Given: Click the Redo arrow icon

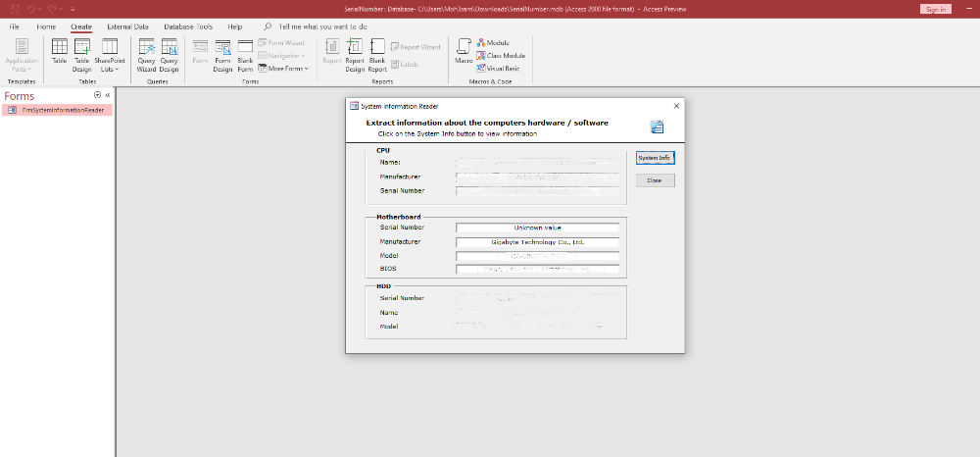Looking at the screenshot, I should click(x=51, y=9).
